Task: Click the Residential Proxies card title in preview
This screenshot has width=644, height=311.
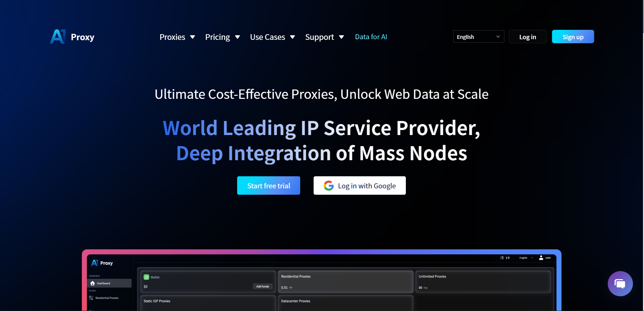Action: (296, 276)
